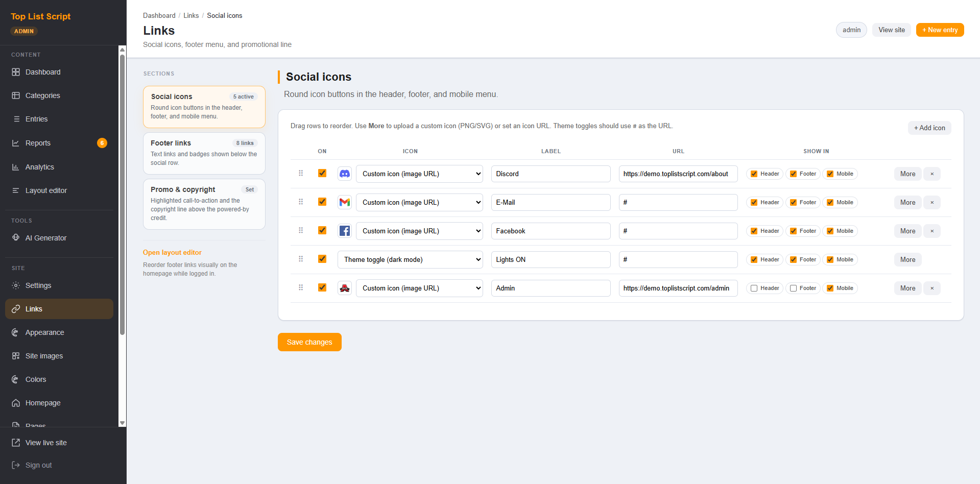Click the Gmail E-Mail icon thumbnail
This screenshot has width=980, height=484.
(345, 202)
